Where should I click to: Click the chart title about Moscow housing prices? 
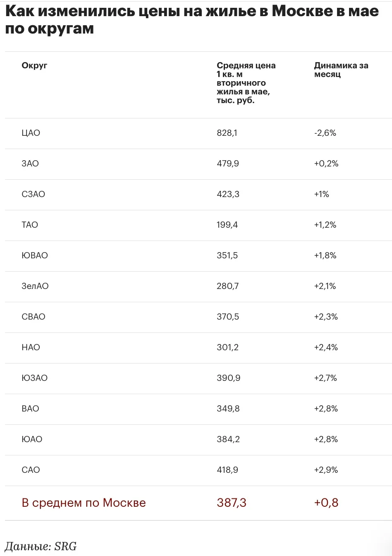pos(192,19)
